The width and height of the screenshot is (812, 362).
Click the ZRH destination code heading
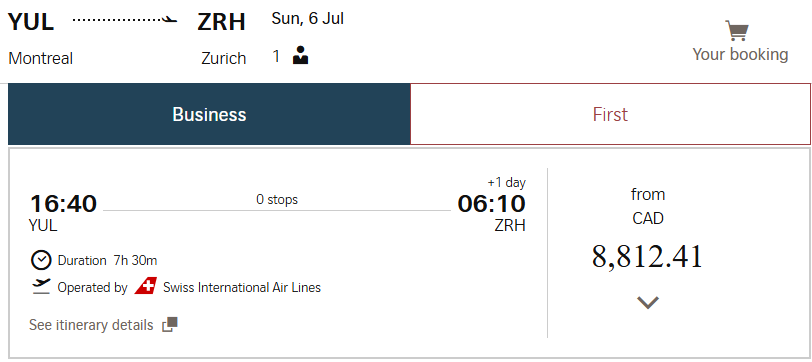(x=221, y=22)
